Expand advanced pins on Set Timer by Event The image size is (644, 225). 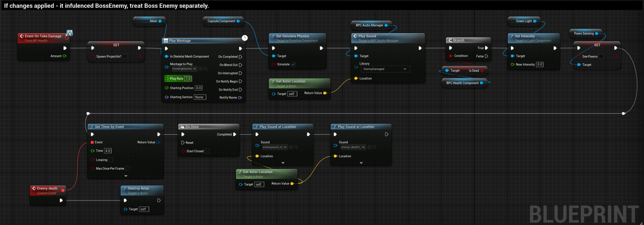[126, 176]
